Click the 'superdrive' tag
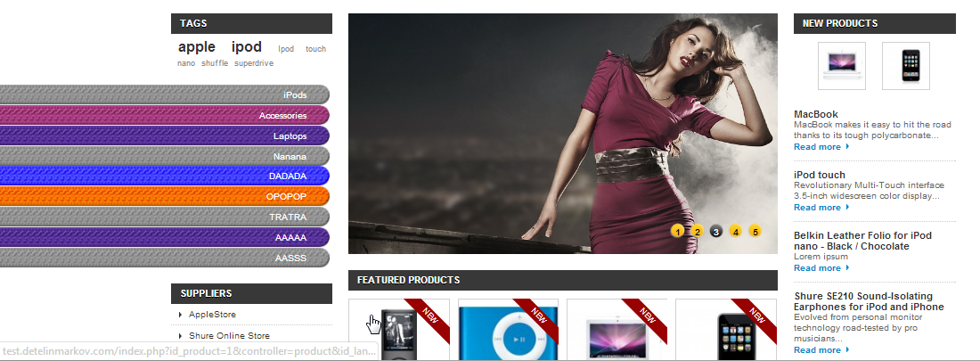The width and height of the screenshot is (980, 361). point(254,63)
